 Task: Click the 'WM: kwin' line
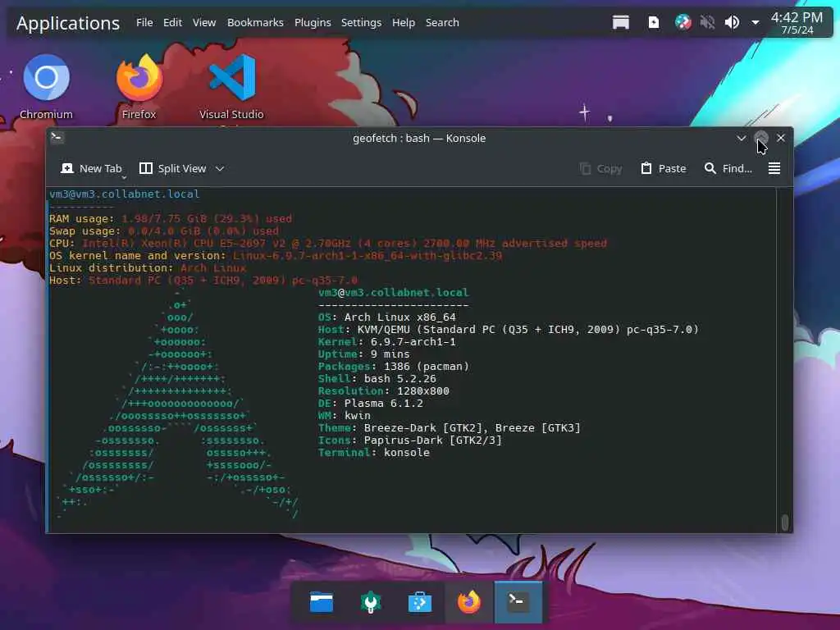pos(344,416)
